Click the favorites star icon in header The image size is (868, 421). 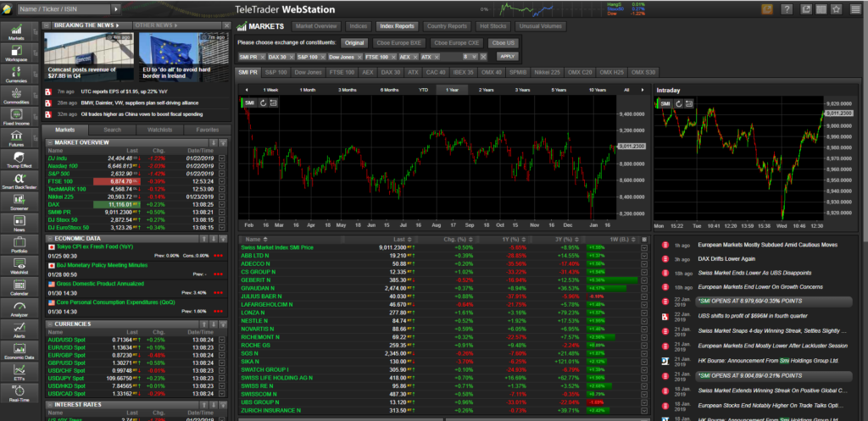pyautogui.click(x=837, y=8)
